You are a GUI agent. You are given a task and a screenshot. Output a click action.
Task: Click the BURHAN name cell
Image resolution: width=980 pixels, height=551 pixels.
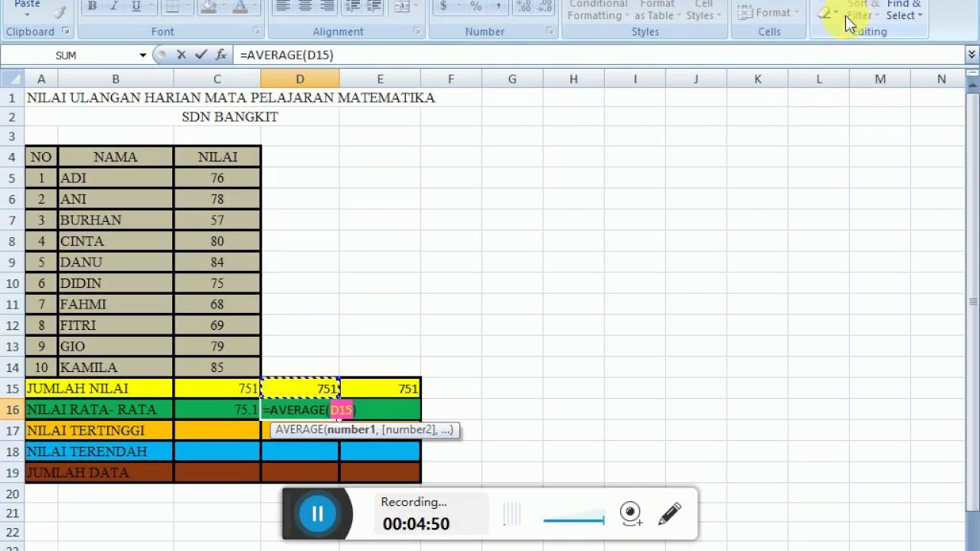(x=116, y=220)
